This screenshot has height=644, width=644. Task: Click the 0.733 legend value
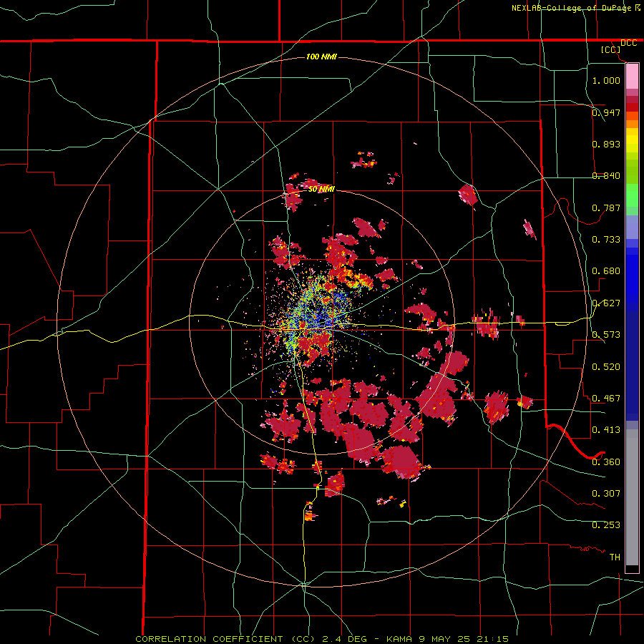606,239
